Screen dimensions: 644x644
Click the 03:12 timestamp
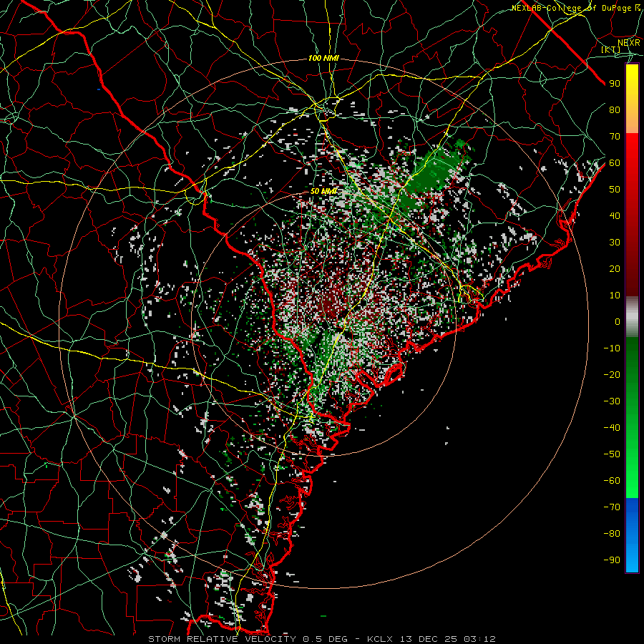(x=480, y=639)
